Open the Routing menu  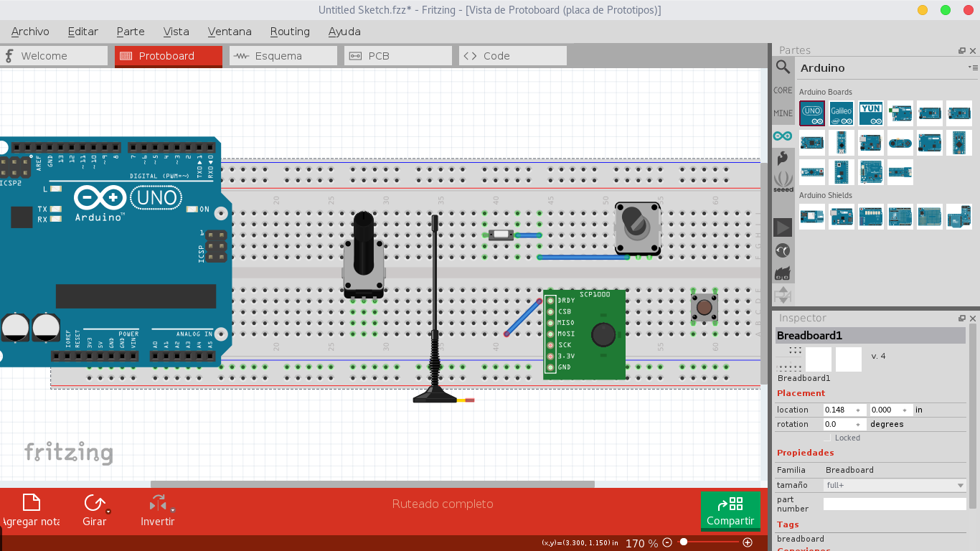click(290, 32)
